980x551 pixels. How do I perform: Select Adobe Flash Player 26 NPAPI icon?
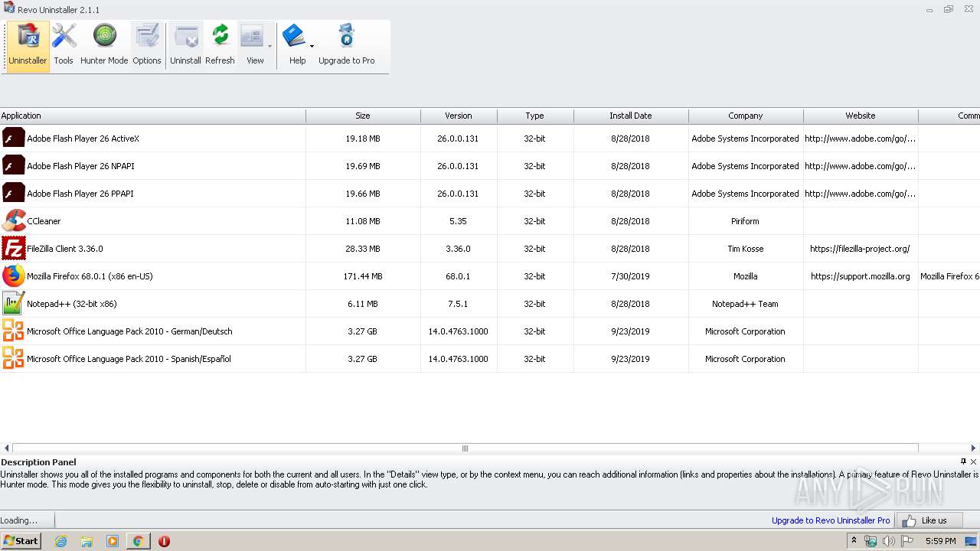click(x=14, y=166)
